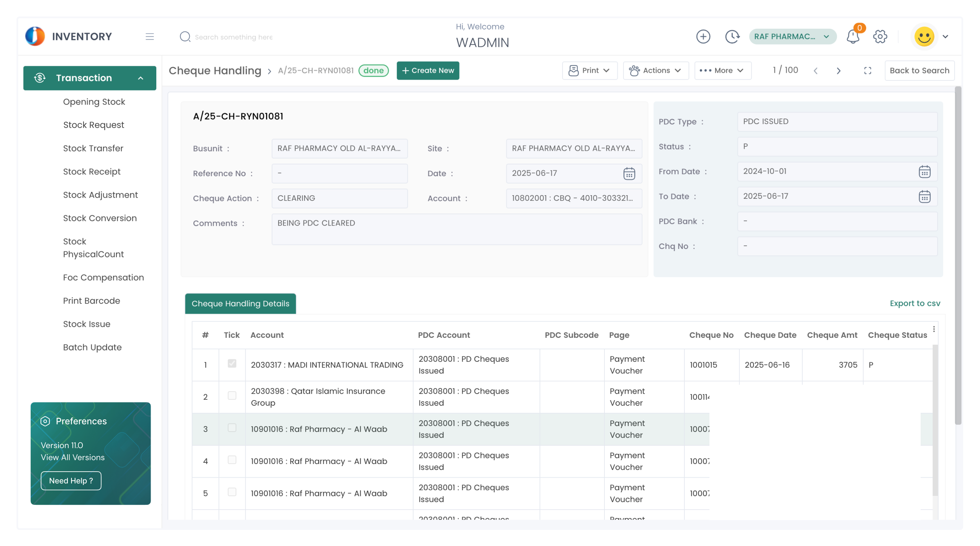Open the RAF PHARMAC... business unit dropdown
The image size is (980, 546).
(792, 36)
